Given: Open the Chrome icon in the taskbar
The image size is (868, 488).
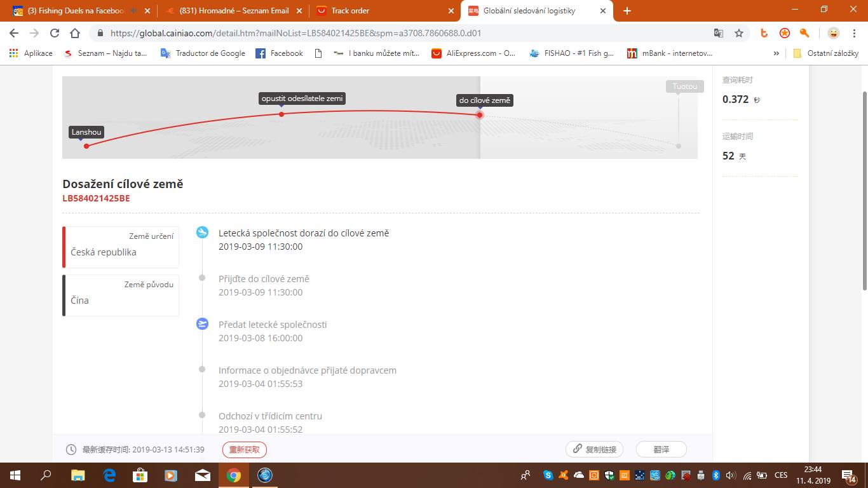Looking at the screenshot, I should [234, 475].
